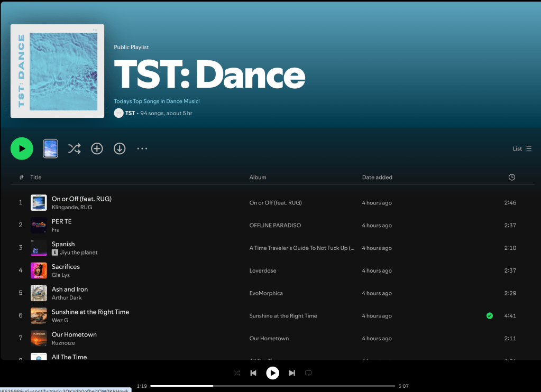The height and width of the screenshot is (392, 541).
Task: Open the List view options dropdown
Action: pyautogui.click(x=522, y=148)
